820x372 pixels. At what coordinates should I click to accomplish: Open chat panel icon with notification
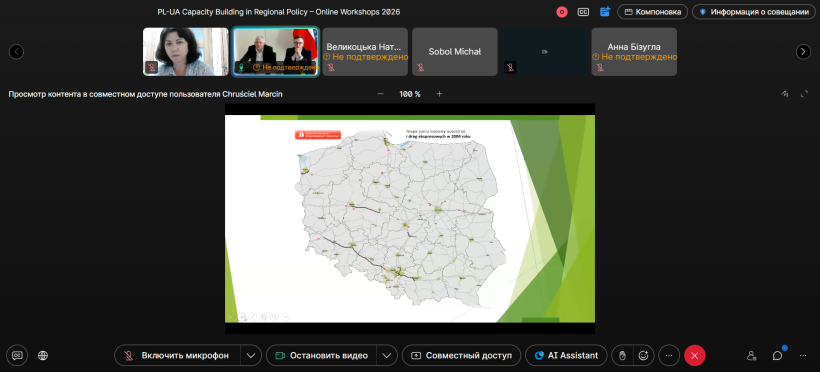point(778,355)
